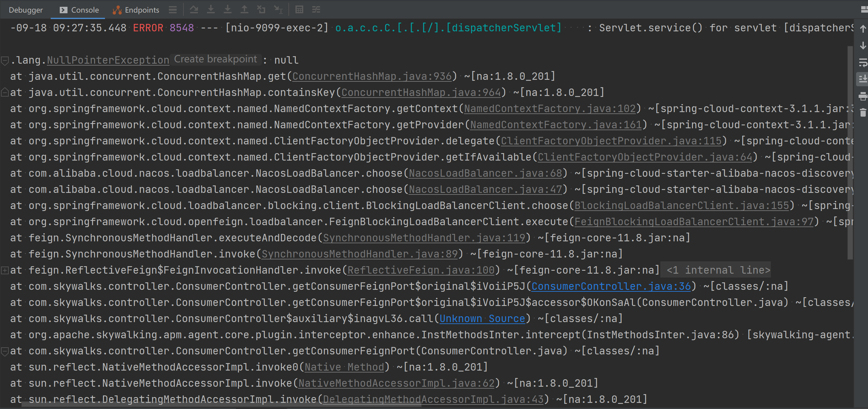Expand the folded internal line marker

5,270
